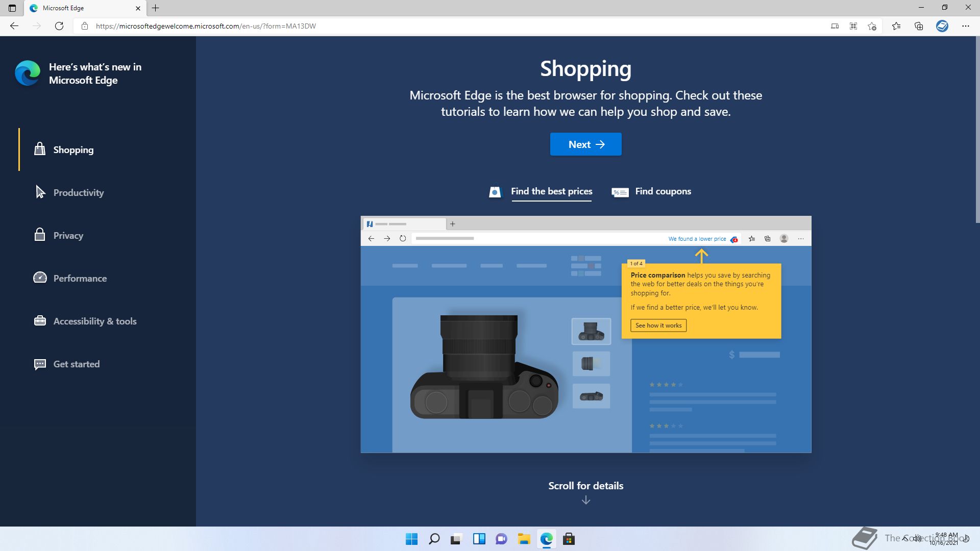The height and width of the screenshot is (551, 980).
Task: Add this page to favorites
Action: coord(872,26)
